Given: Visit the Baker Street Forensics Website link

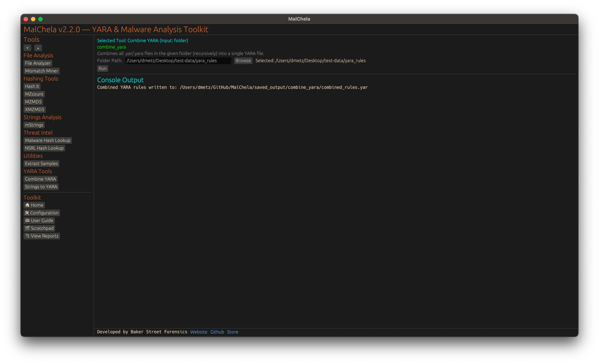Looking at the screenshot, I should (x=199, y=332).
